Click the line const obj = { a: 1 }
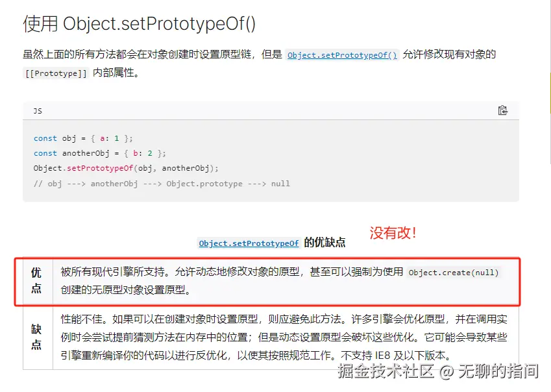This screenshot has width=551, height=392. [x=83, y=138]
